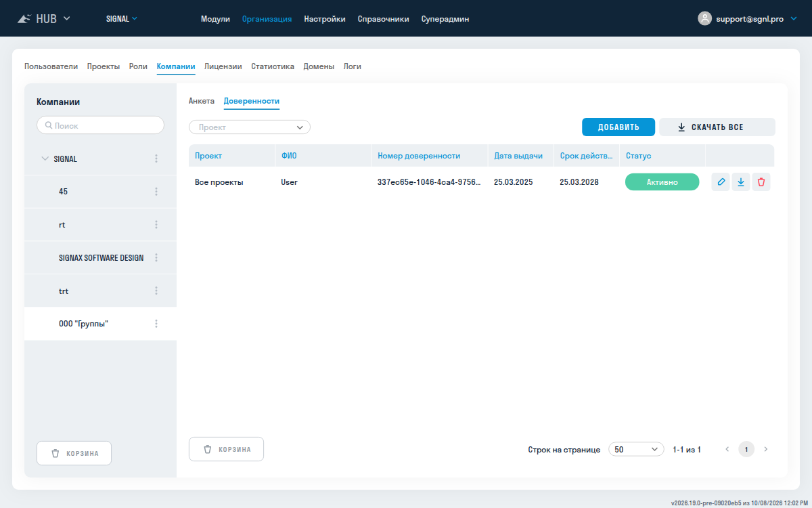Switch to the Логи tab
The height and width of the screenshot is (508, 812).
pos(353,66)
